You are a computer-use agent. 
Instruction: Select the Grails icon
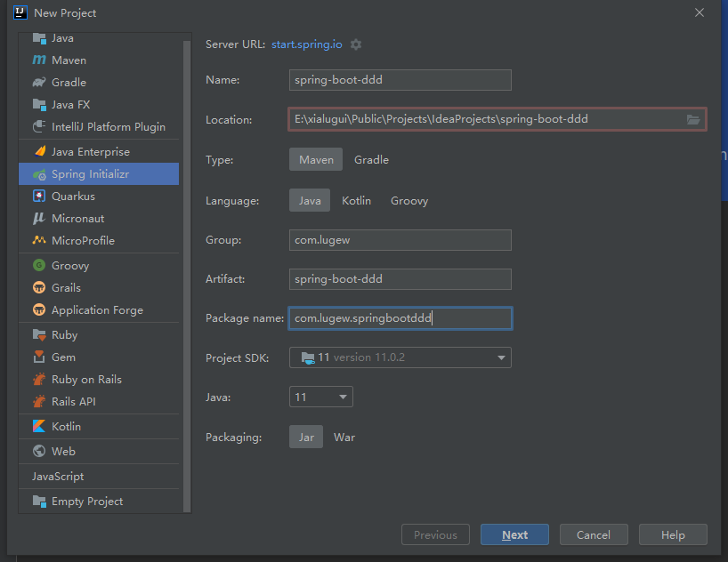pos(39,287)
